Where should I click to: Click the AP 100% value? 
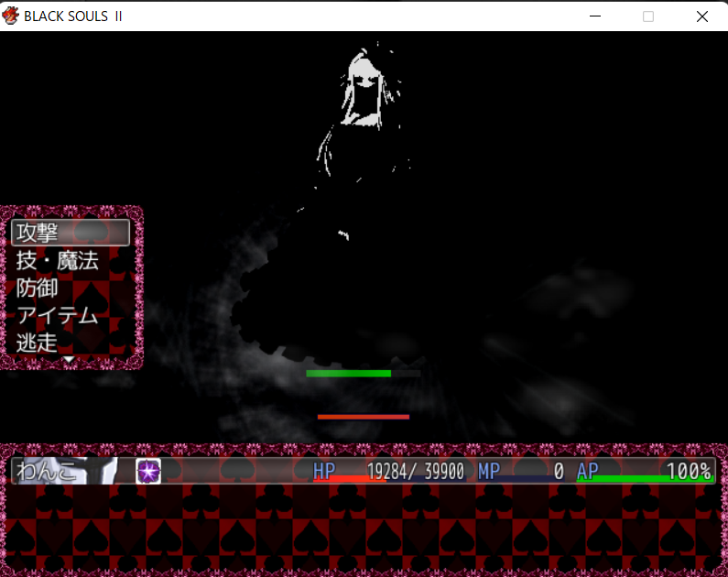click(x=689, y=471)
